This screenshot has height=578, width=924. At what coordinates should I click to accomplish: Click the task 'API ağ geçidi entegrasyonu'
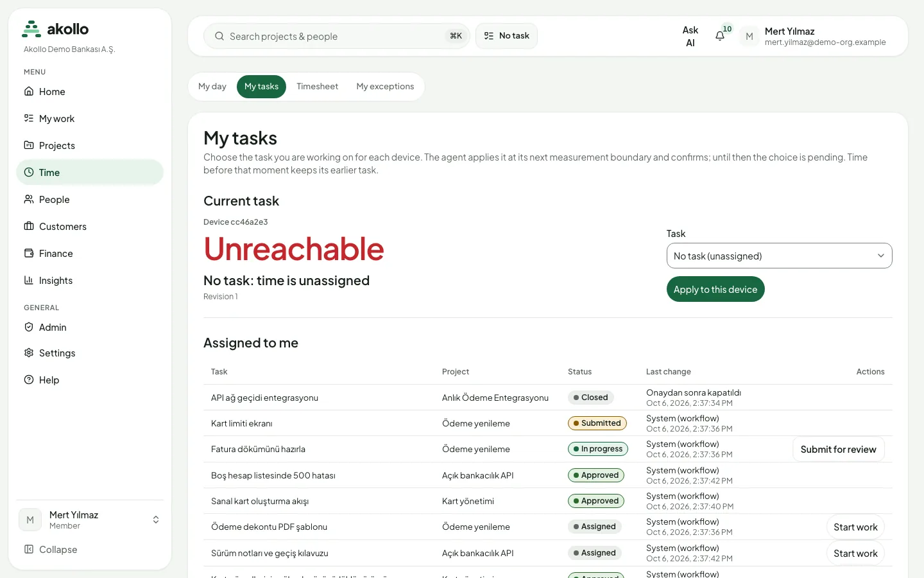pyautogui.click(x=264, y=398)
